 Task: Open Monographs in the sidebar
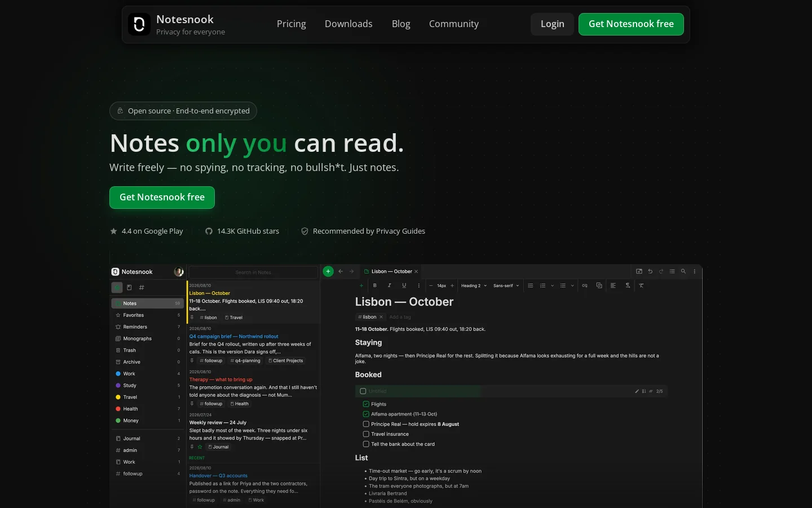click(x=148, y=339)
